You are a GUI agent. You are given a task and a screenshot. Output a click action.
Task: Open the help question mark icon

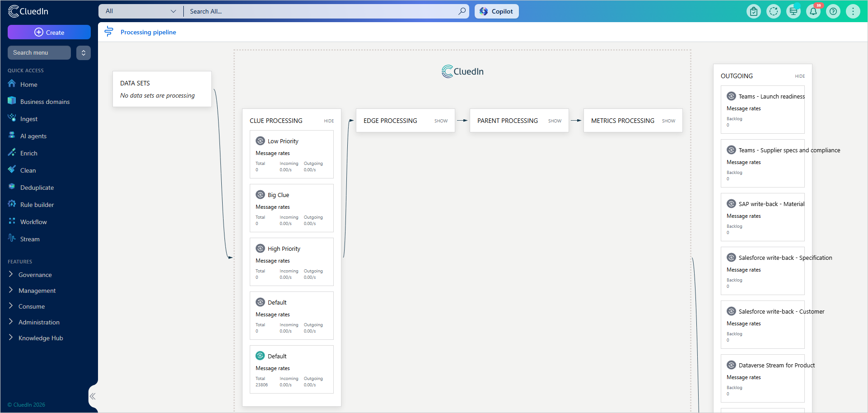pyautogui.click(x=833, y=11)
